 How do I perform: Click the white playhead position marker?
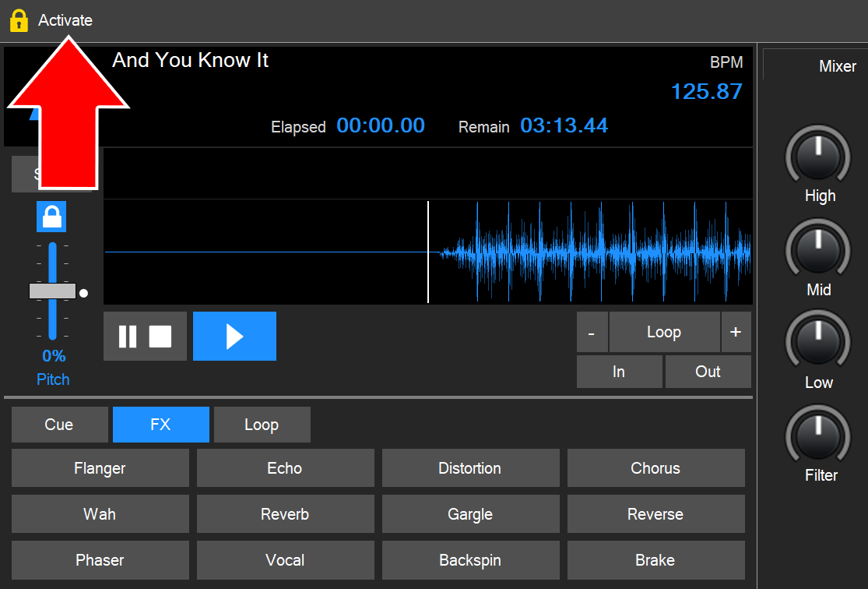tap(428, 252)
